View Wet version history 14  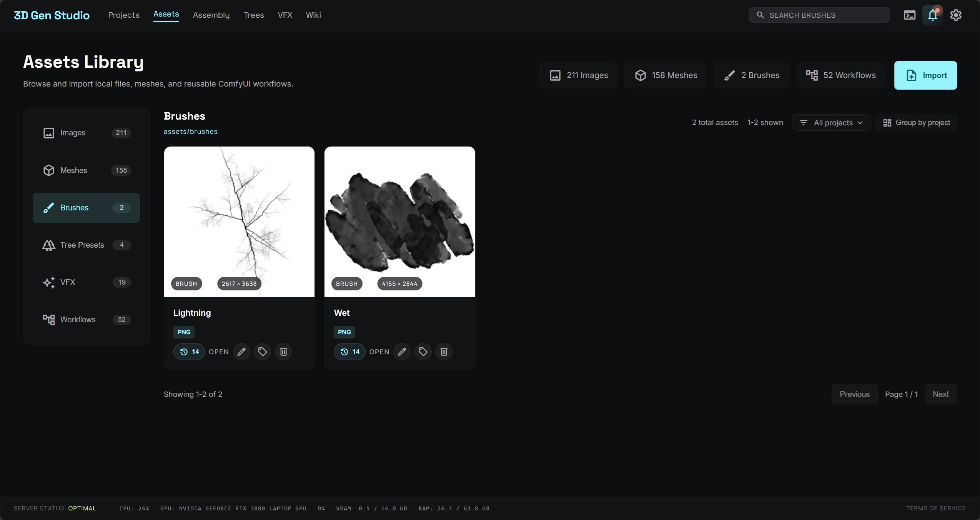[349, 352]
